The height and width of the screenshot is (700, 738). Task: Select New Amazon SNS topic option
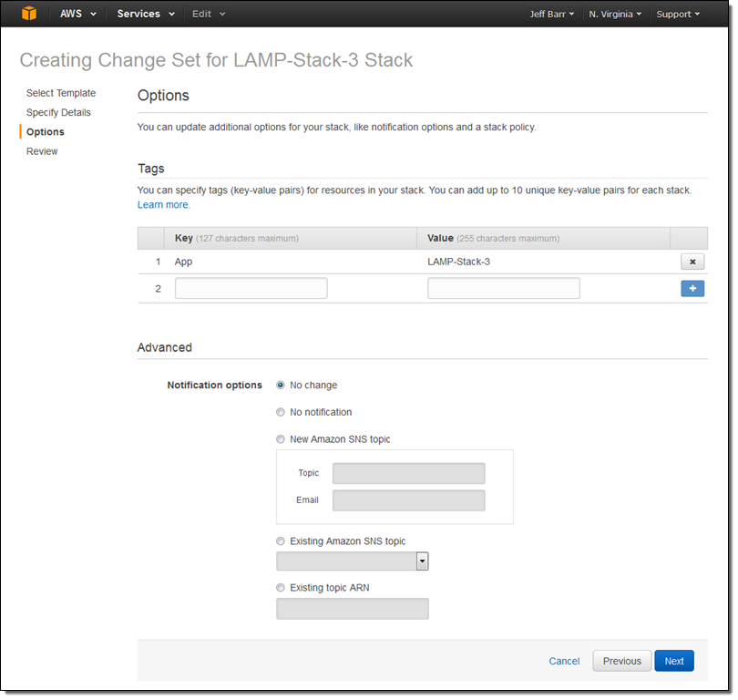point(281,439)
